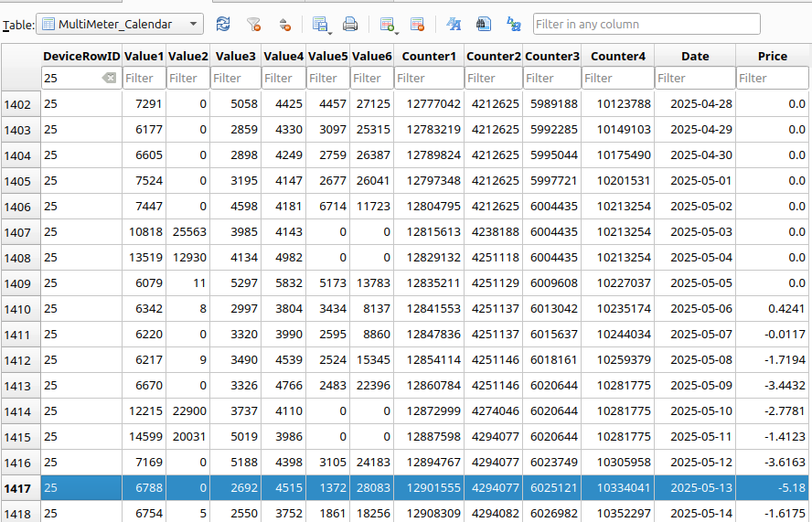Expand the save table dropdown arrow

[x=330, y=32]
